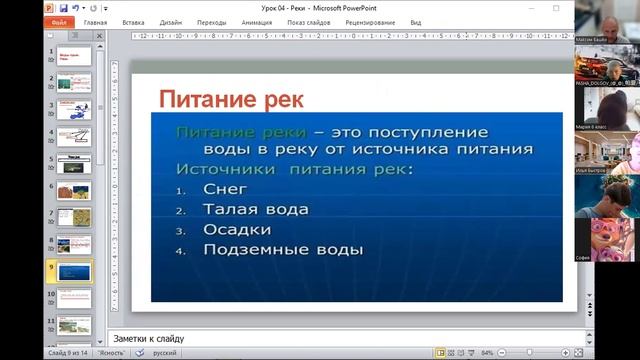Click editing area vertical scroll-down arrow
This screenshot has height=360, width=640.
(x=589, y=295)
